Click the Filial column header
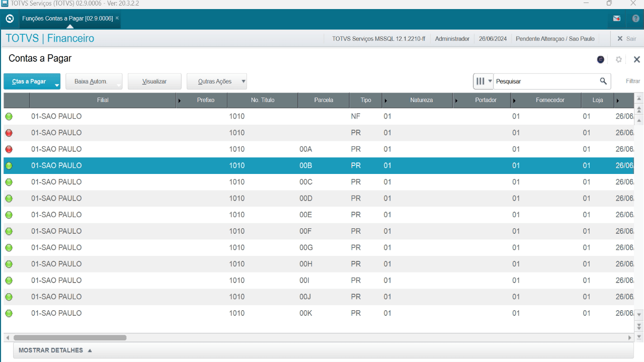 103,100
